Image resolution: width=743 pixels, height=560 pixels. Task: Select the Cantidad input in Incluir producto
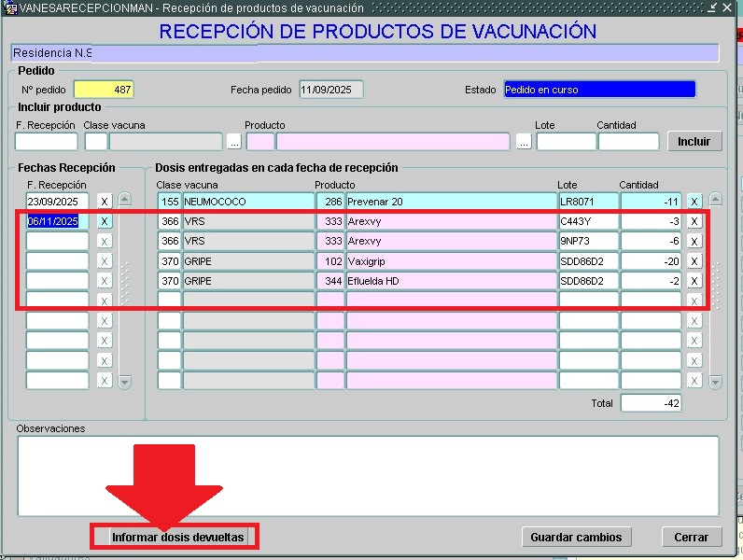pyautogui.click(x=628, y=142)
